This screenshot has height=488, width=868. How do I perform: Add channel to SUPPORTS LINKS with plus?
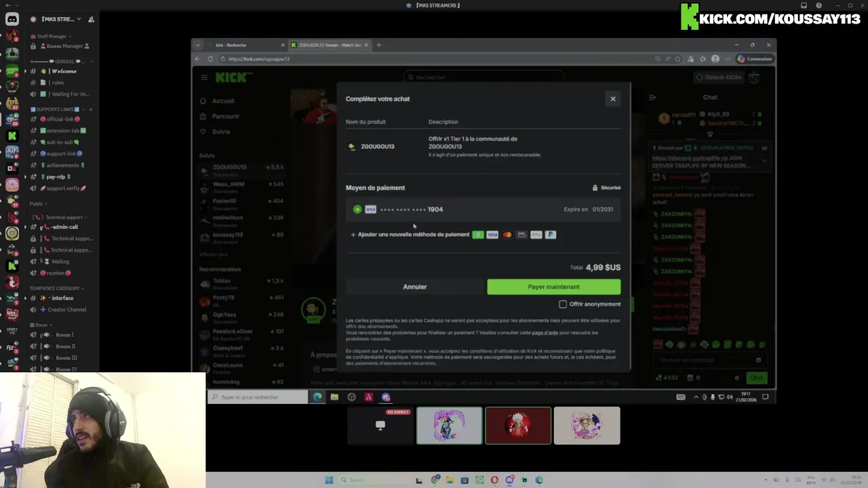point(91,109)
